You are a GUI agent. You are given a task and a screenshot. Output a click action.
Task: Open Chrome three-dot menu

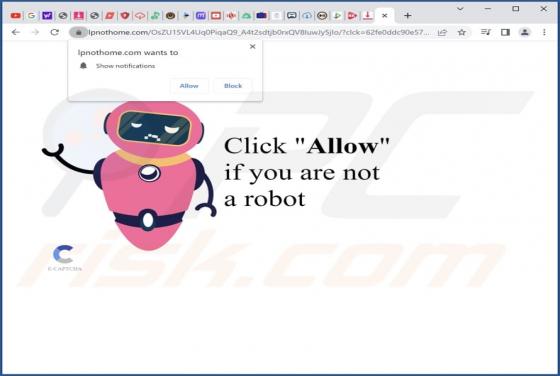(544, 32)
